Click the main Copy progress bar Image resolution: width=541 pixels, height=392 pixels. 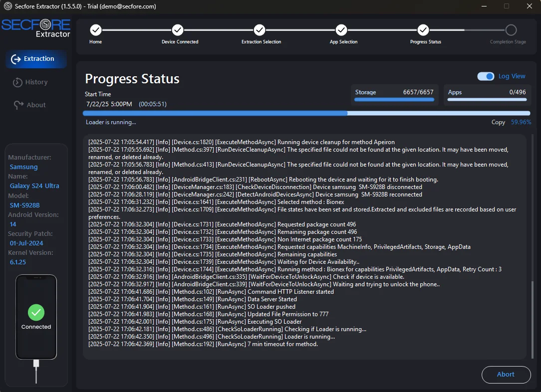307,113
